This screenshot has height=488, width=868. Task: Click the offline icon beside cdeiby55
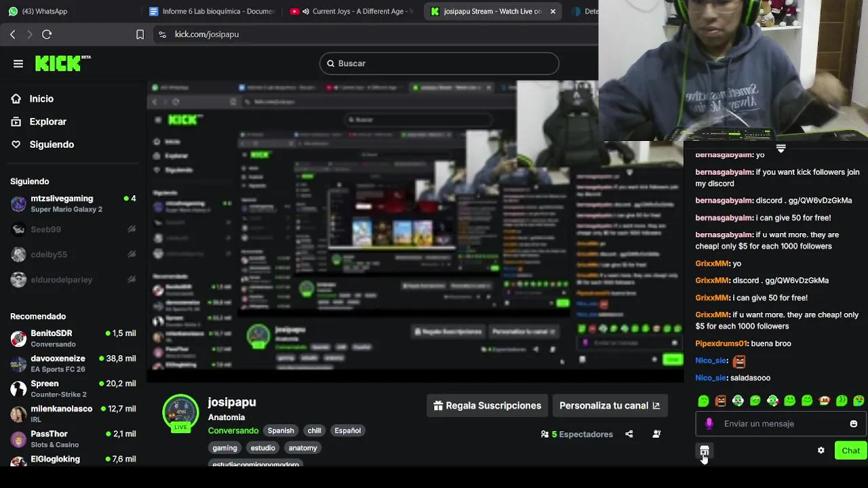132,254
